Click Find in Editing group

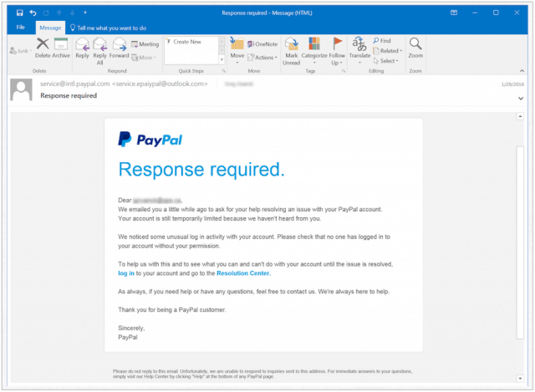(x=382, y=41)
